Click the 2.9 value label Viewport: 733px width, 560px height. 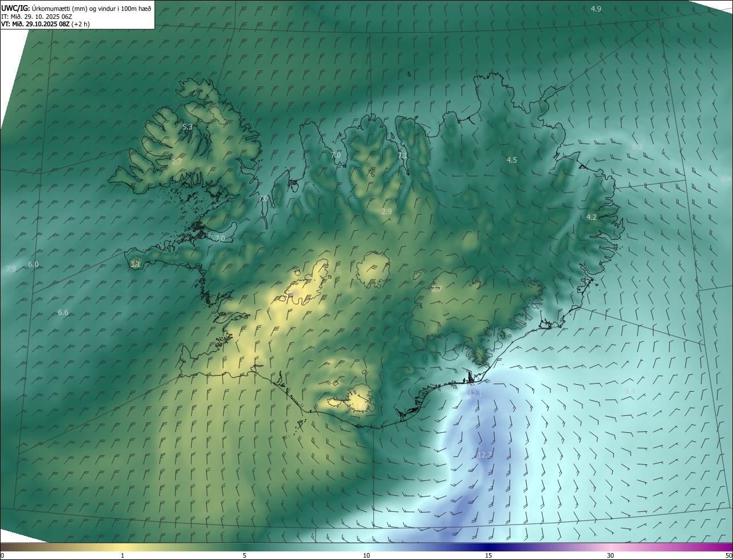click(x=387, y=211)
